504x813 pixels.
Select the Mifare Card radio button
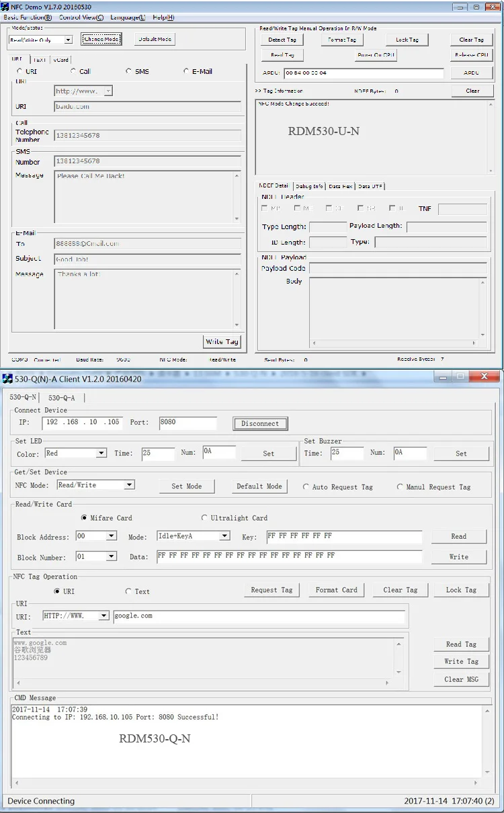84,518
